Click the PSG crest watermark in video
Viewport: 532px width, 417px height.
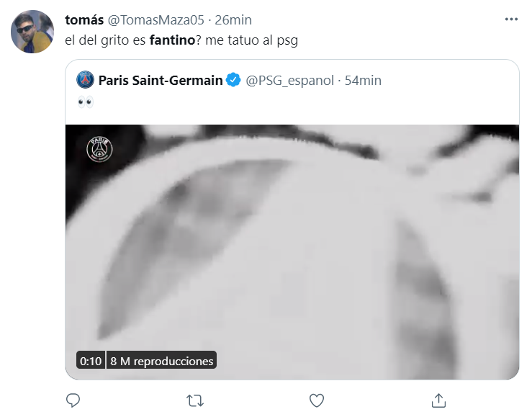pos(99,149)
